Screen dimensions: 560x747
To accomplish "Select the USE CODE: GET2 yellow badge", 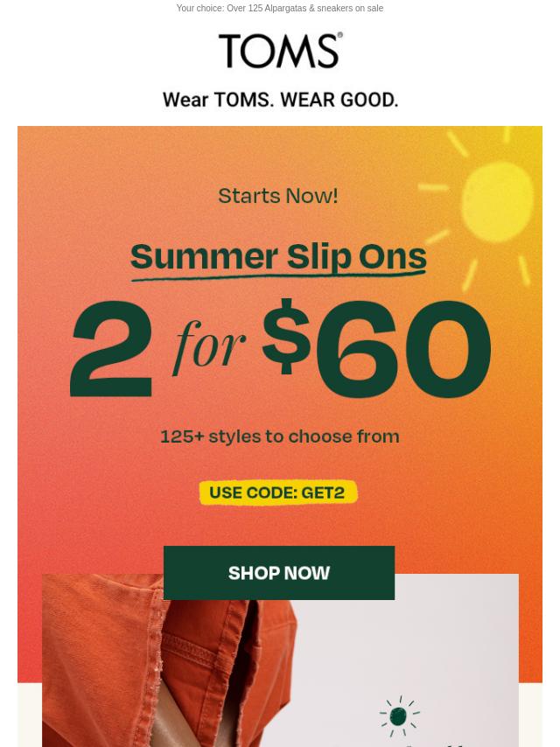I will 278,492.
